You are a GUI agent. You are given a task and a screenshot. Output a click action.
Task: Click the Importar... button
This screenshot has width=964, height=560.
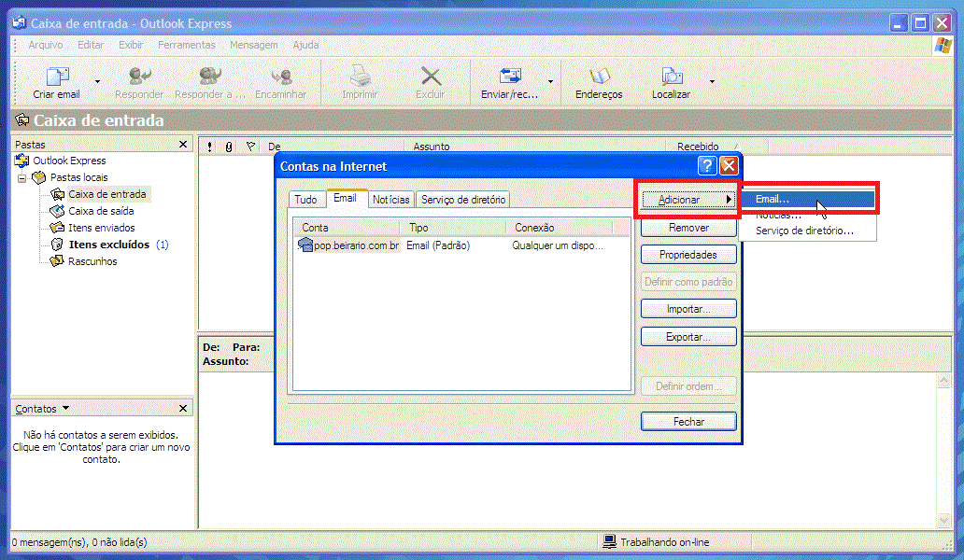click(x=688, y=309)
